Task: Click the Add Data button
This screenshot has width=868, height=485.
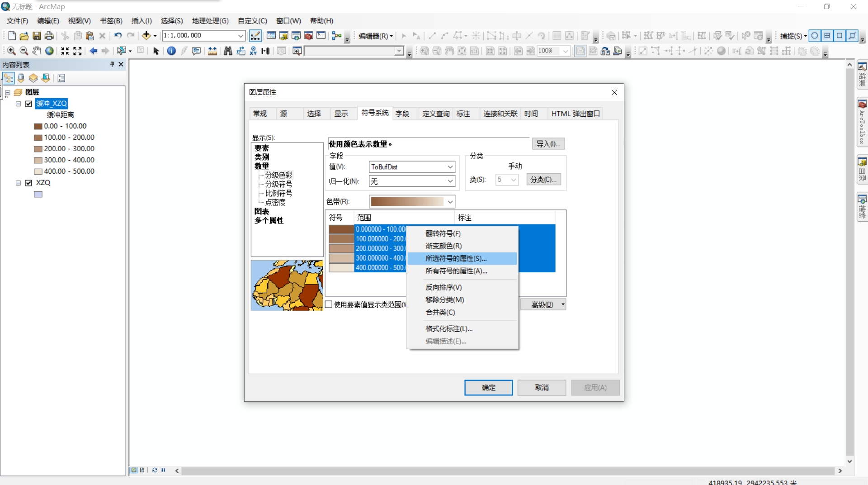Action: coord(146,36)
